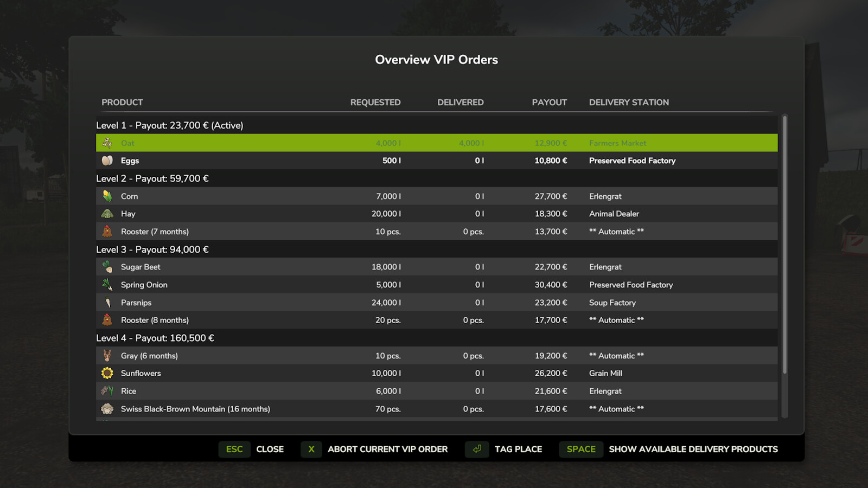The image size is (868, 488).
Task: Select the Swiss Black-Brown Mountain sheep icon
Action: click(107, 408)
